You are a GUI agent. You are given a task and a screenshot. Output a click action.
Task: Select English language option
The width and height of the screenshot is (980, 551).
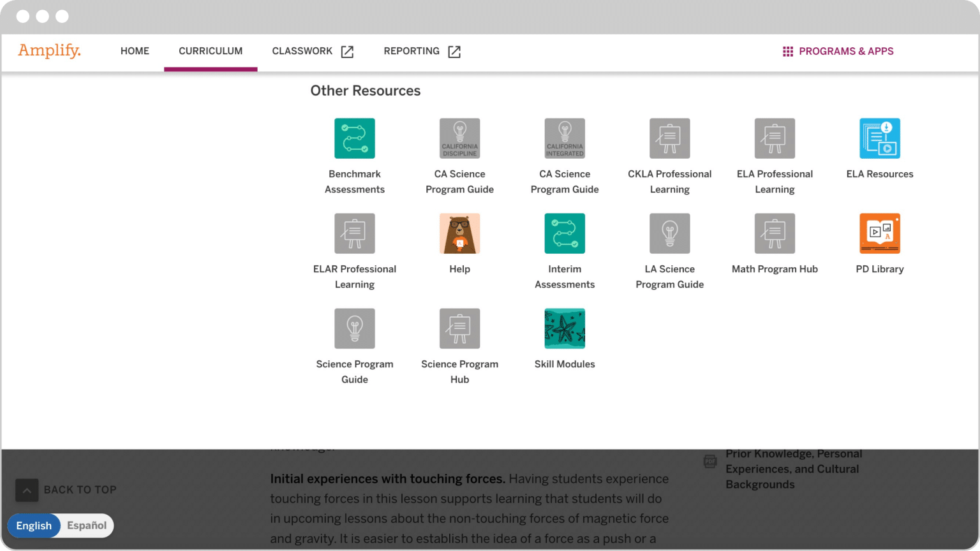tap(34, 525)
